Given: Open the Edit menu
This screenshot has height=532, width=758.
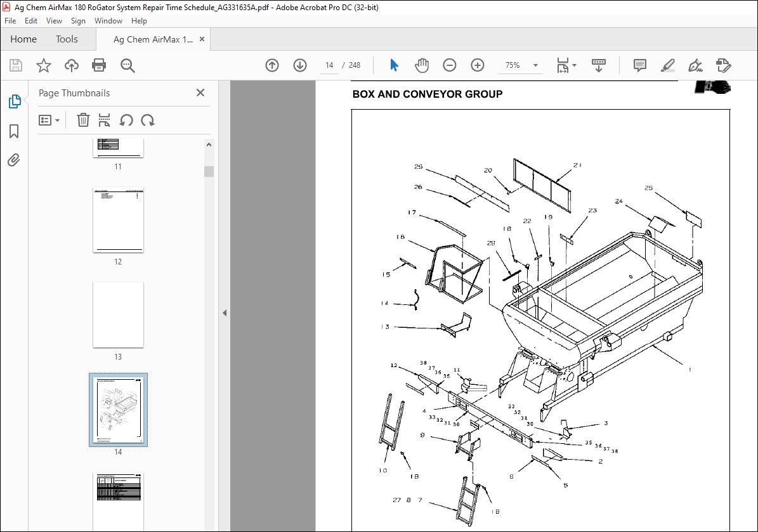Looking at the screenshot, I should tap(31, 21).
